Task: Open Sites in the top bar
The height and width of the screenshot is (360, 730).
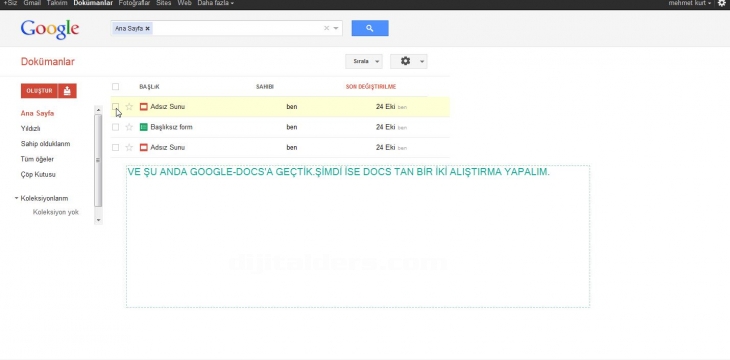Action: 163,3
